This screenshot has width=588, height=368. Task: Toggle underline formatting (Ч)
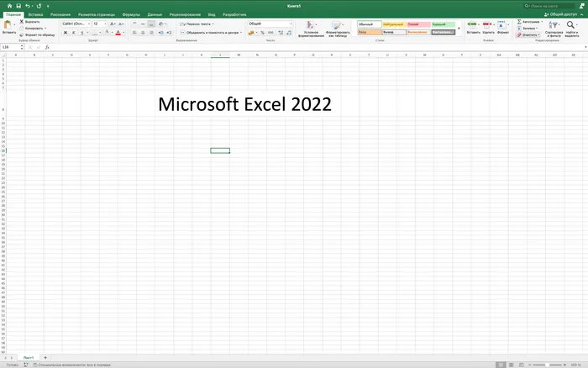pyautogui.click(x=81, y=33)
